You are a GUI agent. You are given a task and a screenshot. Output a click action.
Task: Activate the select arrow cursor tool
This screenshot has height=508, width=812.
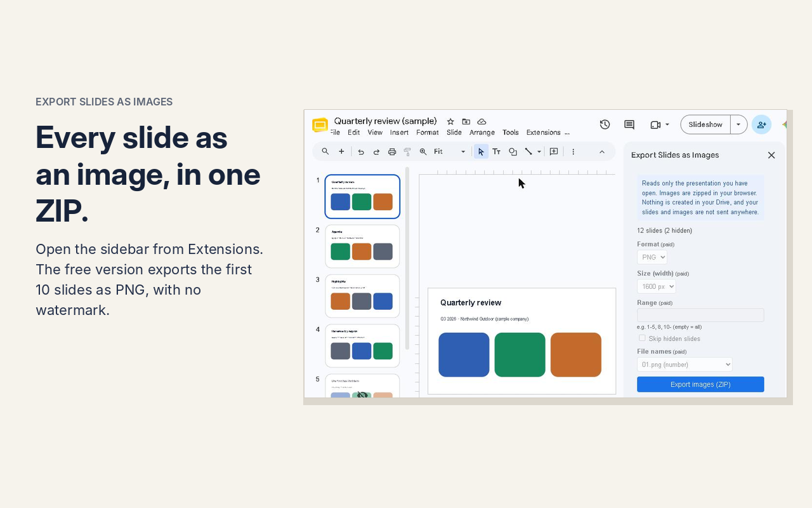[x=481, y=152]
